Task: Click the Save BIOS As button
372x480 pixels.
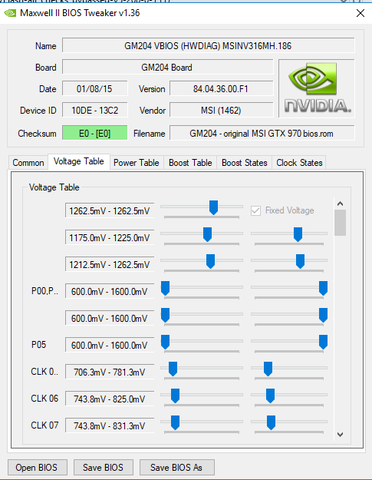Action: [176, 468]
